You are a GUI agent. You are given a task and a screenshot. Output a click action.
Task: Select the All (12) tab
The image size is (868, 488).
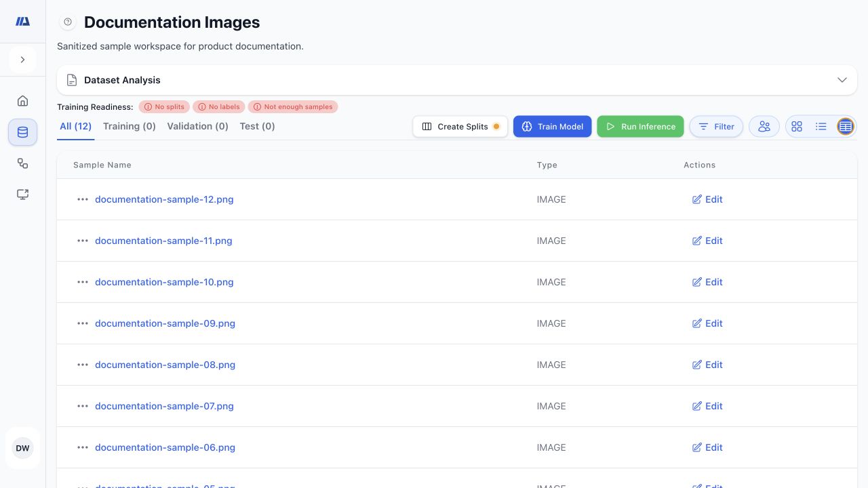click(76, 126)
